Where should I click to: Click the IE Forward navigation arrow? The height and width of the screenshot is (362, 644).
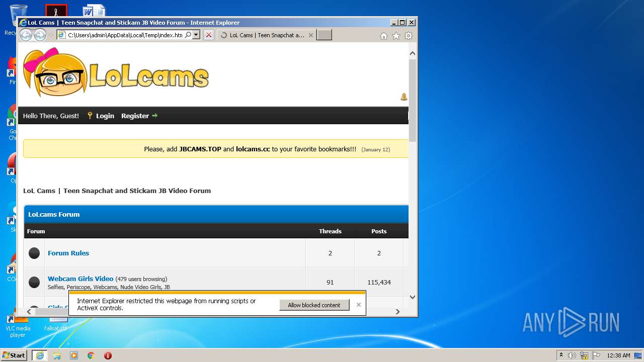(x=40, y=35)
